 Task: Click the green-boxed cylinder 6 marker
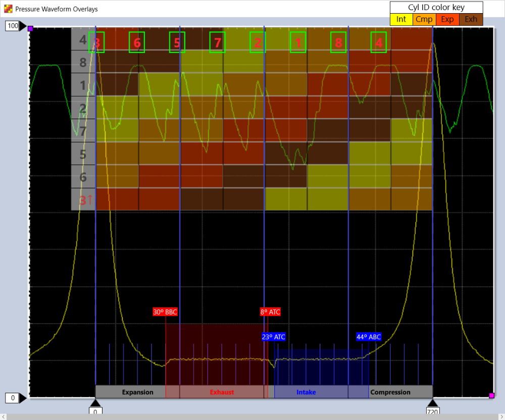pyautogui.click(x=137, y=42)
